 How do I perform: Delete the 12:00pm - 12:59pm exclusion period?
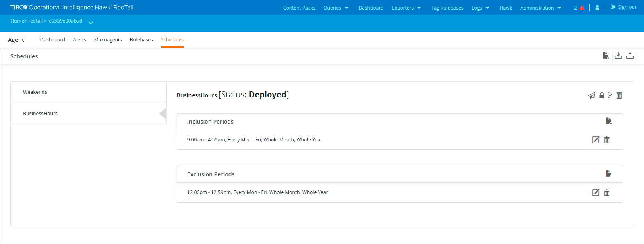click(x=607, y=192)
